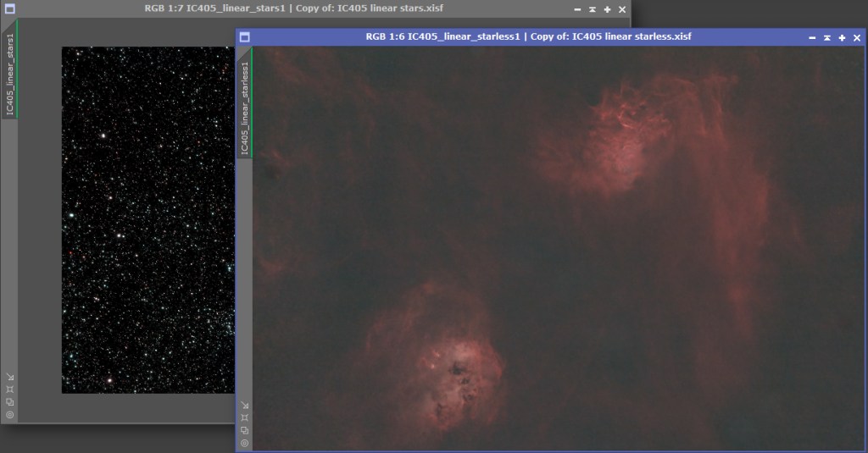Screen dimensions: 868x453
Task: Shade the IC405_linear_starless1 window with the roll-up button
Action: 826,37
